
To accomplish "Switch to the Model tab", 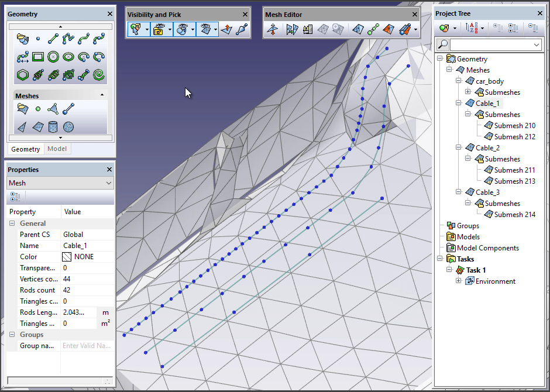I will tap(57, 149).
